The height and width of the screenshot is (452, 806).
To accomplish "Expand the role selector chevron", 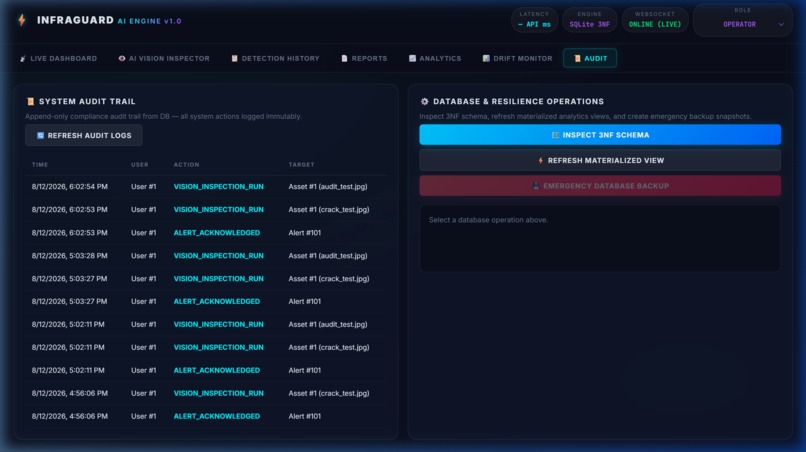I will (x=781, y=24).
